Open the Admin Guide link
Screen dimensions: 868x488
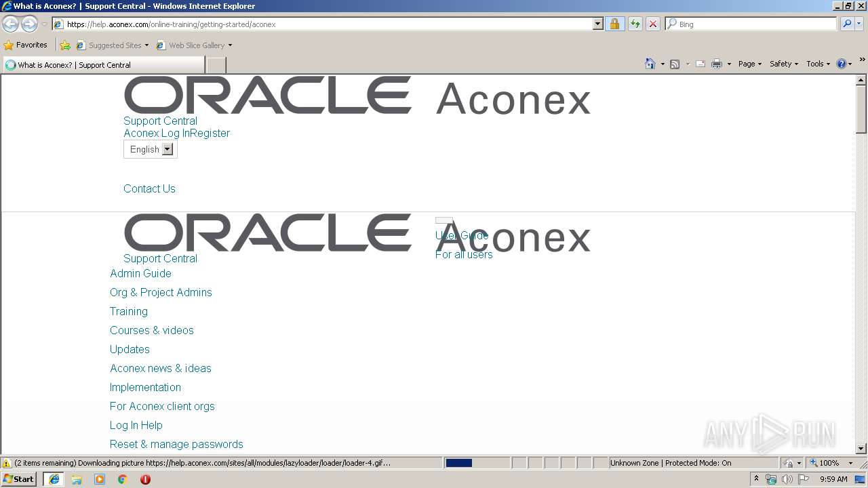[140, 273]
